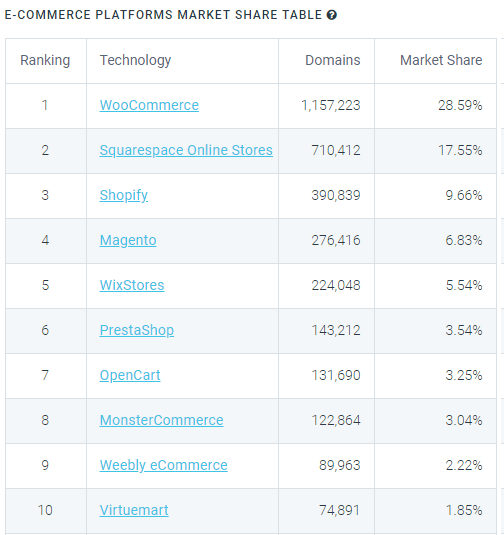Follow the Shopify technology link
This screenshot has height=535, width=504.
pos(124,195)
